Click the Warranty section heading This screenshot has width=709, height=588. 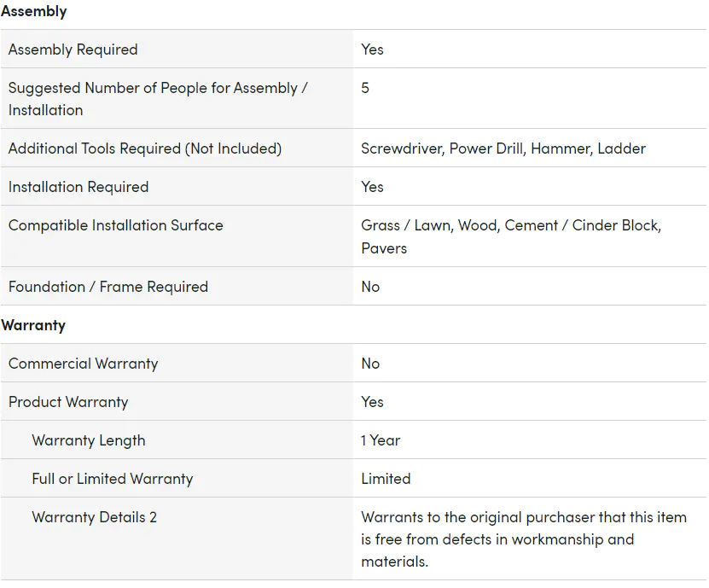click(x=34, y=325)
